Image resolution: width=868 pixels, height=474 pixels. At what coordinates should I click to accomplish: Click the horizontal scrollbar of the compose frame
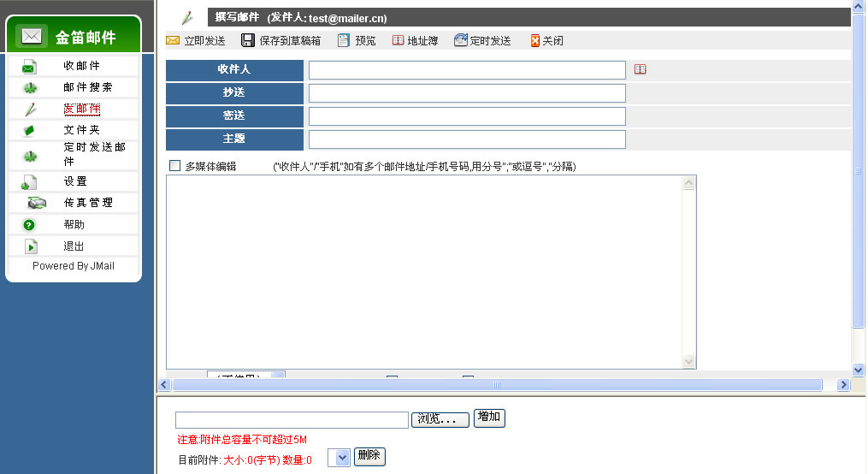pyautogui.click(x=496, y=385)
